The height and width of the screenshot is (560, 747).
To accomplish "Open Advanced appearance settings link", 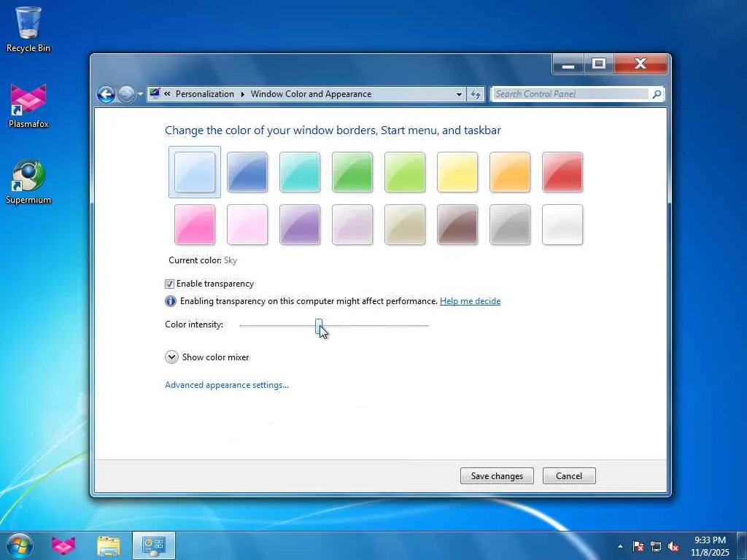I will [227, 385].
